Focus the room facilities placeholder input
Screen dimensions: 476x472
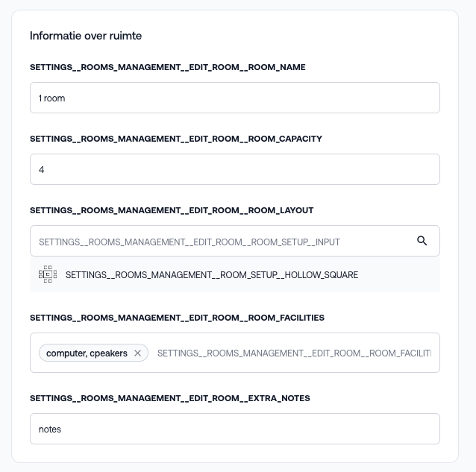tap(294, 353)
